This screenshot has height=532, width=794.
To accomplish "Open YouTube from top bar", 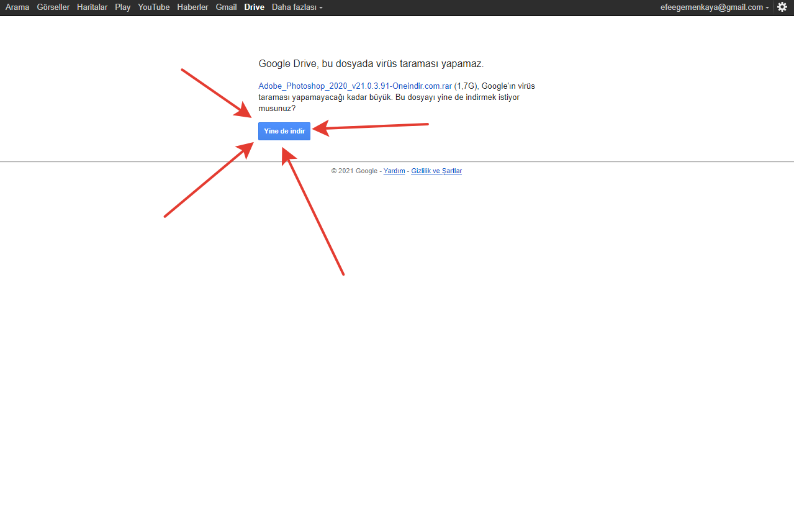I will (154, 7).
